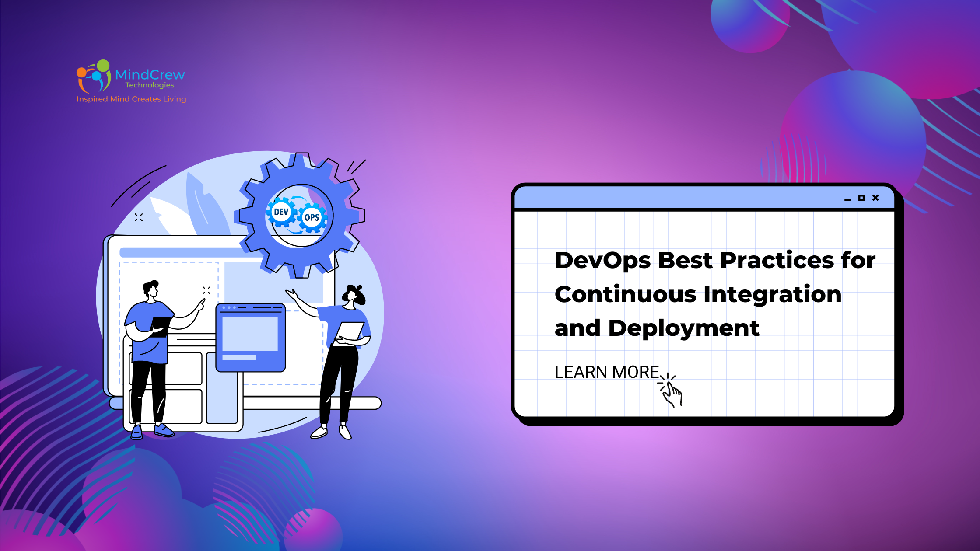The height and width of the screenshot is (551, 980).
Task: Select headline 'DevOps Best Practices for'
Action: tap(715, 261)
